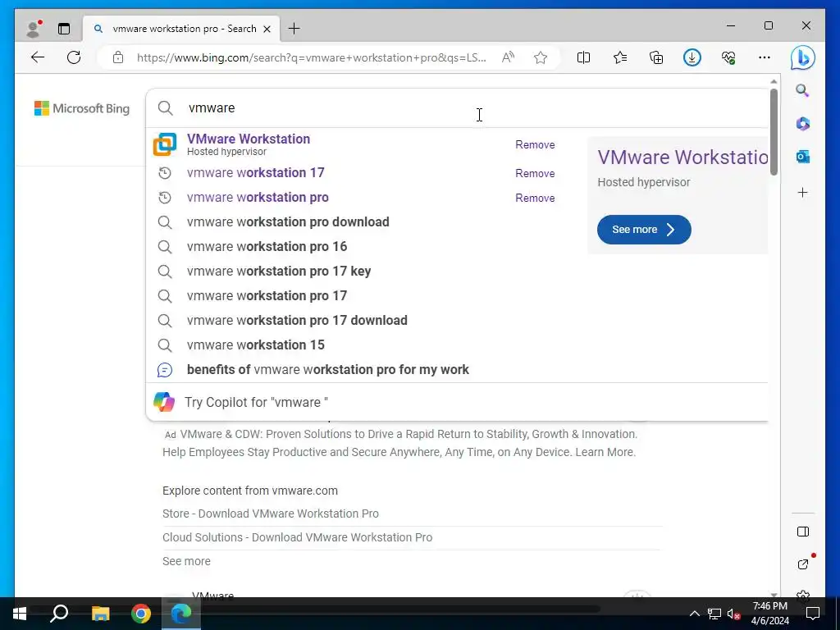Open the Microsoft 365 sidebar icon

tap(802, 124)
